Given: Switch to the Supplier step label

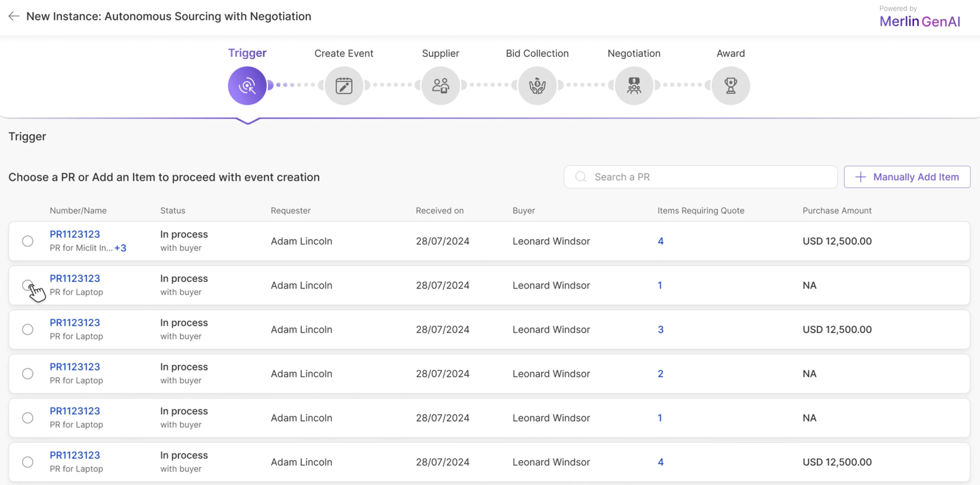Looking at the screenshot, I should coord(441,53).
